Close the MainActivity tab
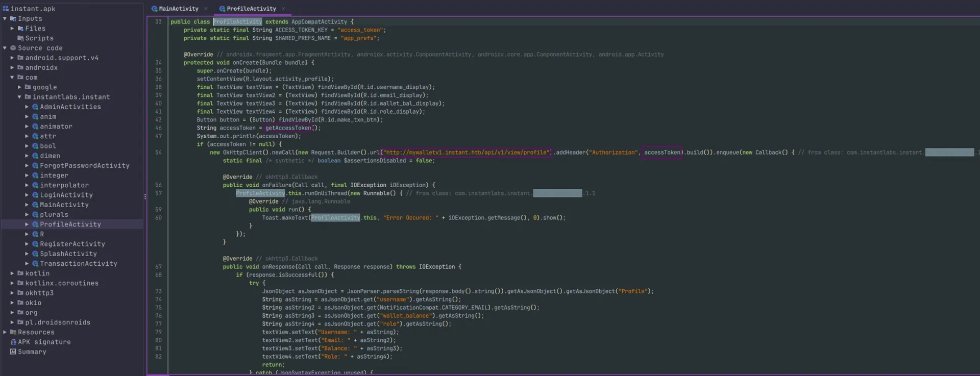Image resolution: width=980 pixels, height=376 pixels. pos(206,9)
